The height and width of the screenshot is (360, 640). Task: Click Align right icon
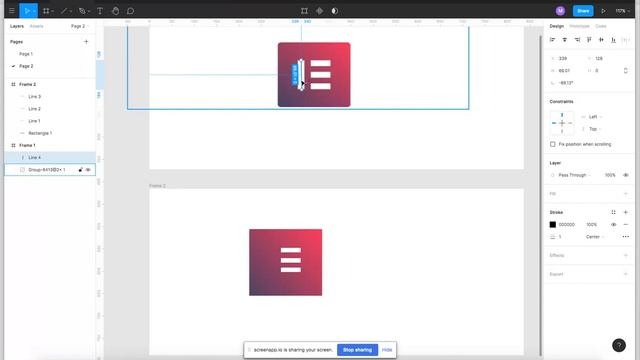[x=577, y=40]
